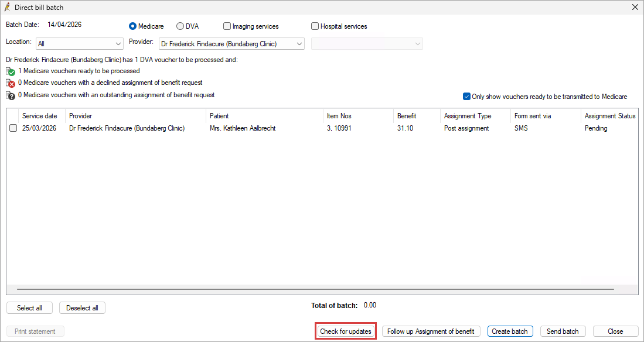Click the 0 vouchers with outstanding assignment text
The width and height of the screenshot is (644, 342).
tap(116, 95)
